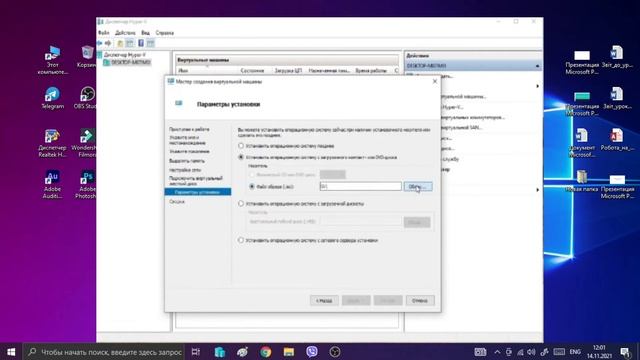640x360 pixels.
Task: Open the Корзина recycle bin icon
Action: click(x=87, y=57)
